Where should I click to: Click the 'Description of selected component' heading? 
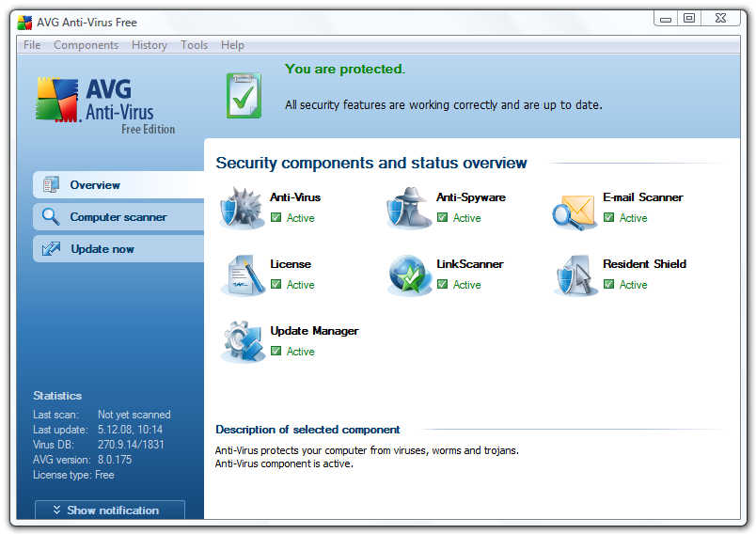(307, 430)
